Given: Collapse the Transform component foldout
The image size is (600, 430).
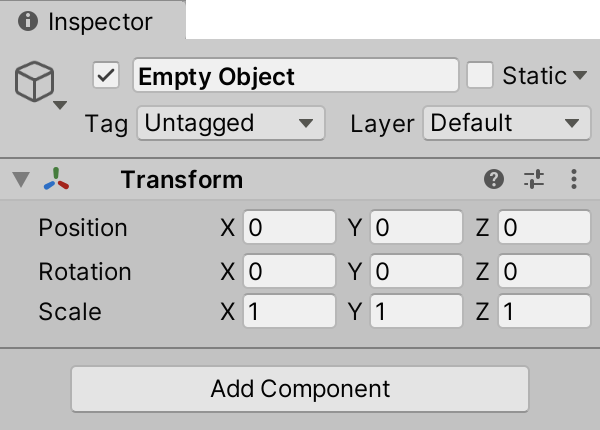Looking at the screenshot, I should [x=21, y=180].
